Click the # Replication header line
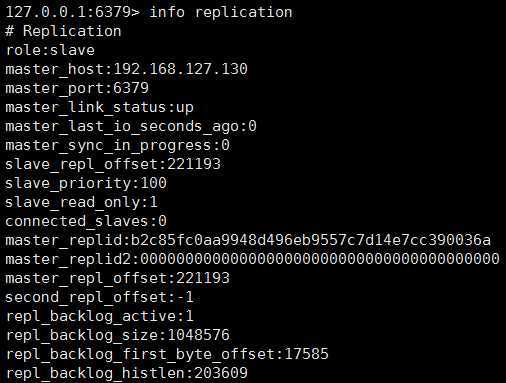The width and height of the screenshot is (506, 383). point(63,32)
